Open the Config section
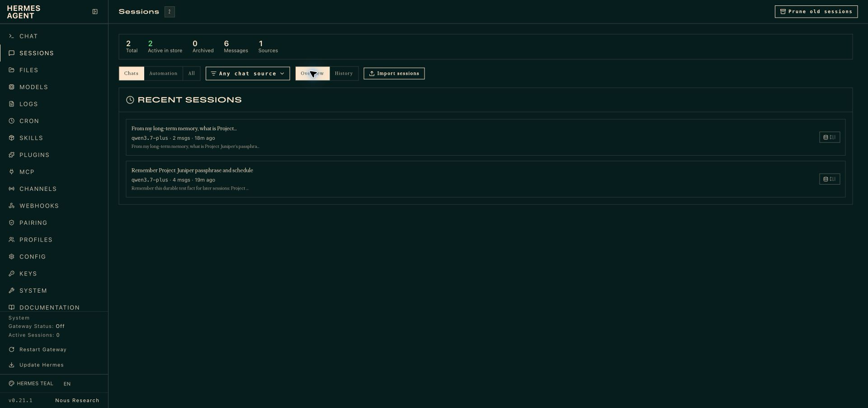This screenshot has width=868, height=408. pyautogui.click(x=54, y=257)
